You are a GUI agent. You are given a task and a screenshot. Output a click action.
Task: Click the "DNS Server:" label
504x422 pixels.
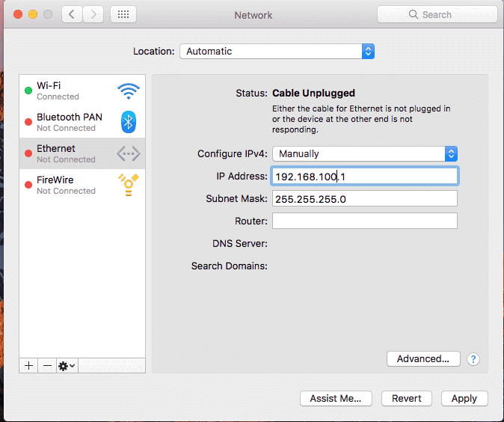[240, 243]
